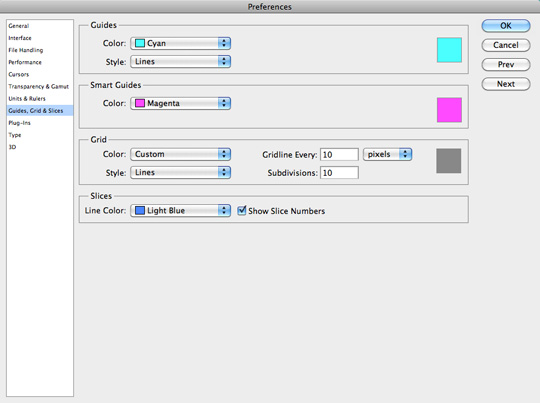Click the Cancel button

(x=506, y=45)
